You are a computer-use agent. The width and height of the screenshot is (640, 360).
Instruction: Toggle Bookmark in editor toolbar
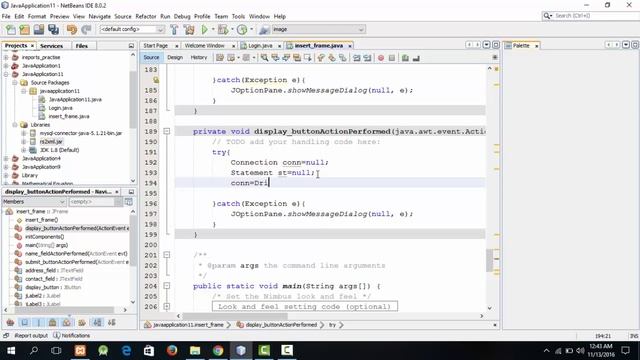click(343, 58)
